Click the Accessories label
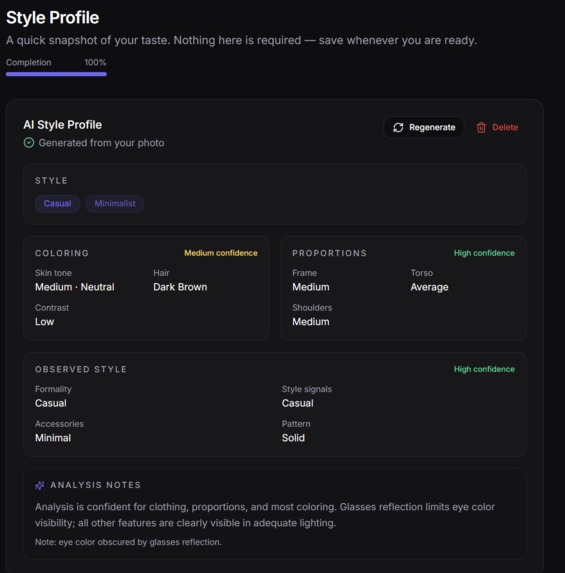 click(59, 424)
